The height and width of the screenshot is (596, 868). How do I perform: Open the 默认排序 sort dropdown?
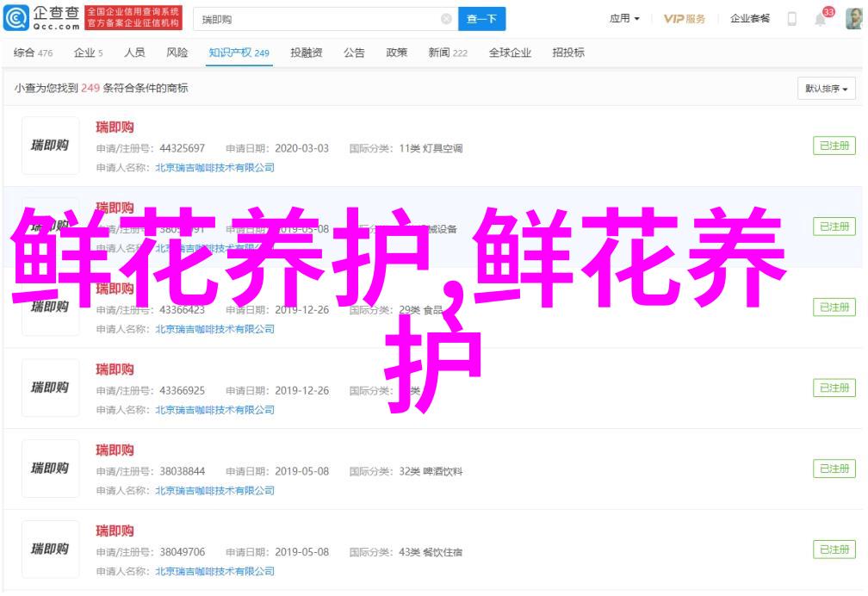827,89
